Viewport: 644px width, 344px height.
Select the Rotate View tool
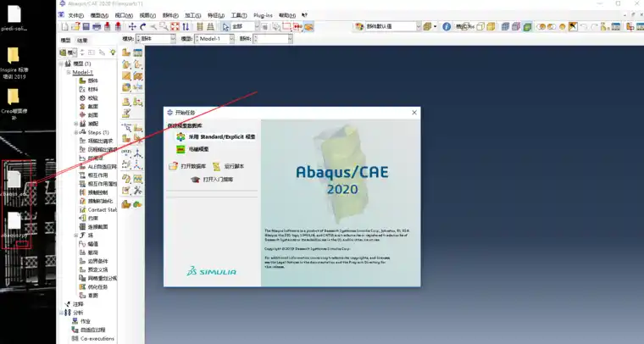pos(143,26)
